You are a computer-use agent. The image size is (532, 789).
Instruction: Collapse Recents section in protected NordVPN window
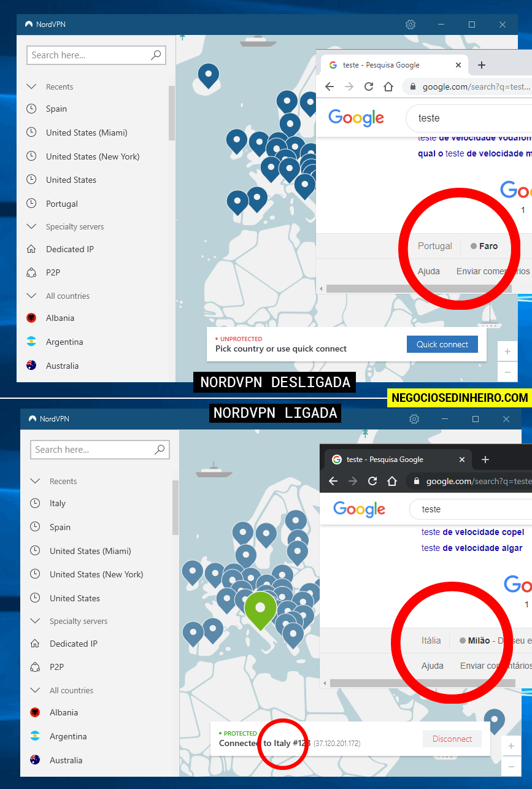pyautogui.click(x=35, y=481)
